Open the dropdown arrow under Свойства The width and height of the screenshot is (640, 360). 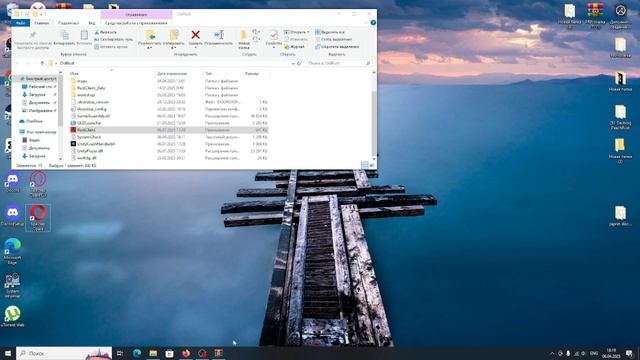click(x=273, y=48)
